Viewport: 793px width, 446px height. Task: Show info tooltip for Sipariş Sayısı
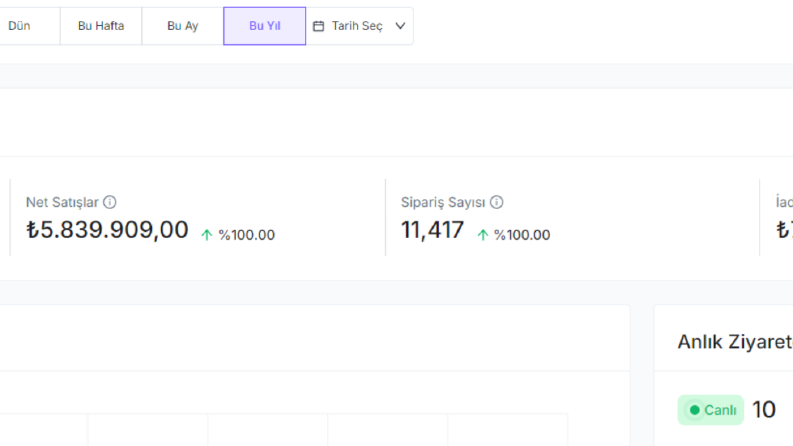coord(497,202)
